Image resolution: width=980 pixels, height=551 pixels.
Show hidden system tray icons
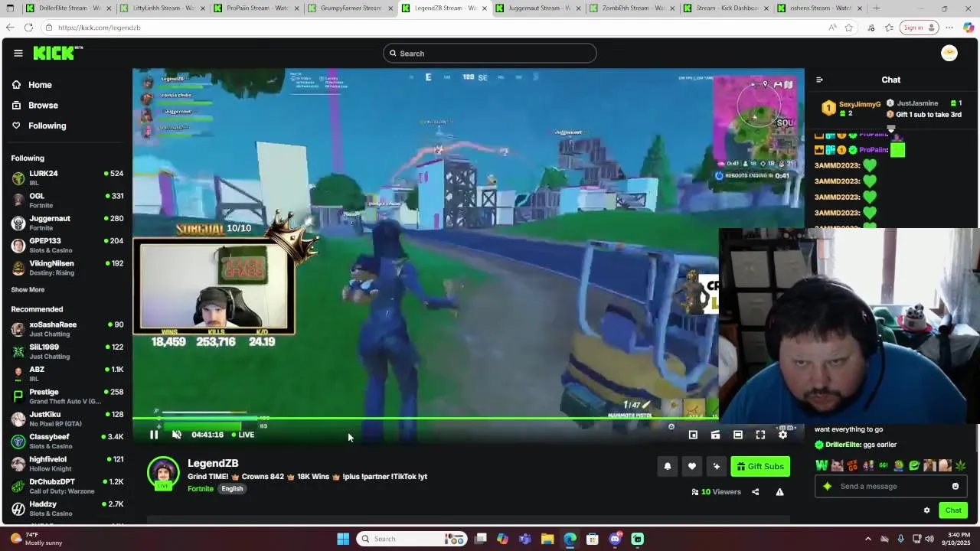tap(867, 539)
